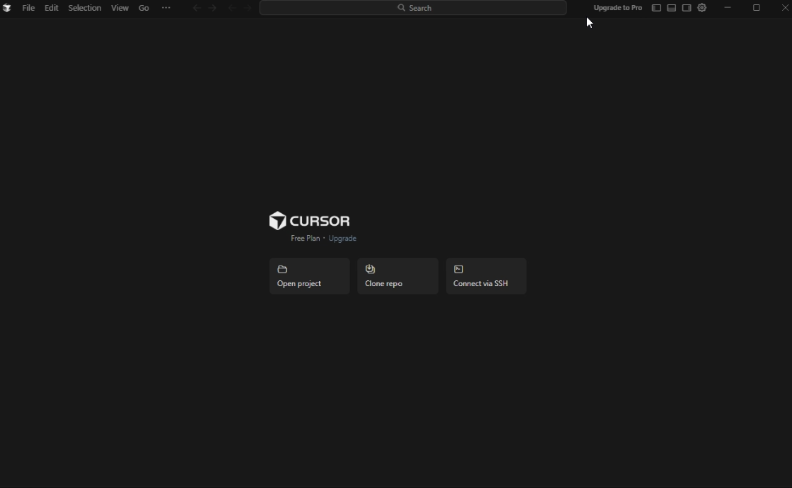Toggle the right secondary sidebar layout icon
The image size is (792, 488).
click(686, 8)
